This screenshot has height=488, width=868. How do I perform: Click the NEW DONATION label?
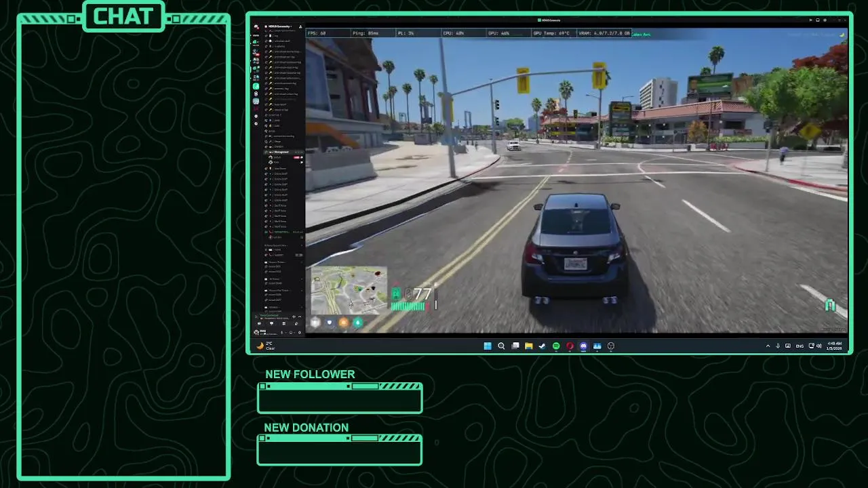coord(306,428)
